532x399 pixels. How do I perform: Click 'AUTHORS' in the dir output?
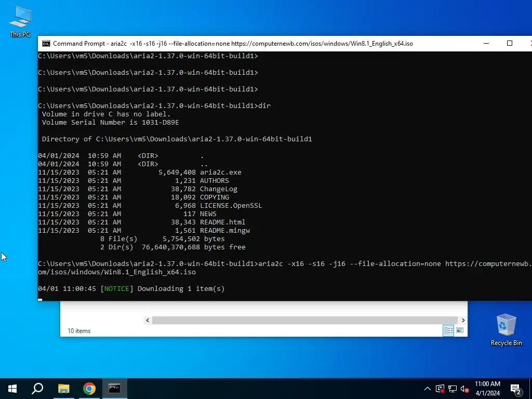[x=215, y=180]
